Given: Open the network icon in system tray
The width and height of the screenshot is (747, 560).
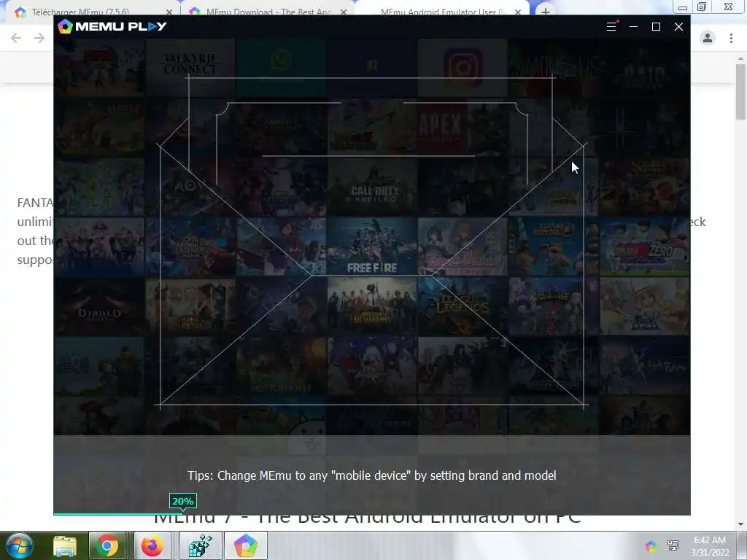Looking at the screenshot, I should (x=673, y=545).
